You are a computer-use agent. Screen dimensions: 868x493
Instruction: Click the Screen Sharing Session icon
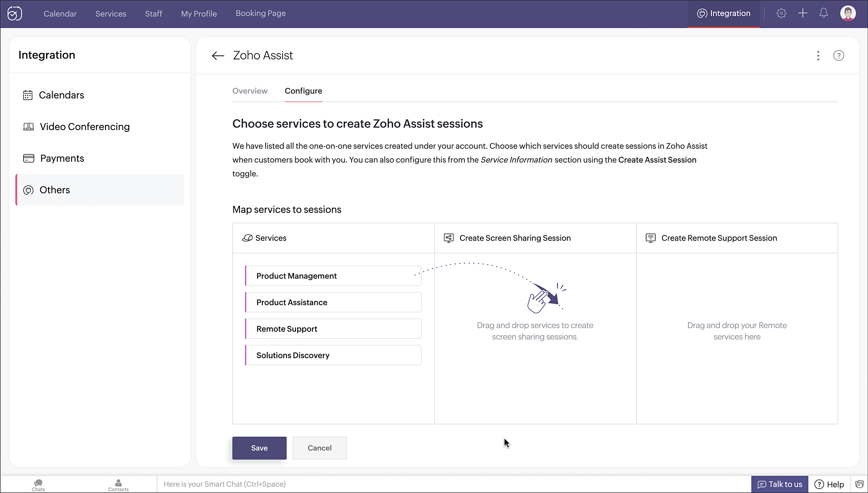coord(449,238)
